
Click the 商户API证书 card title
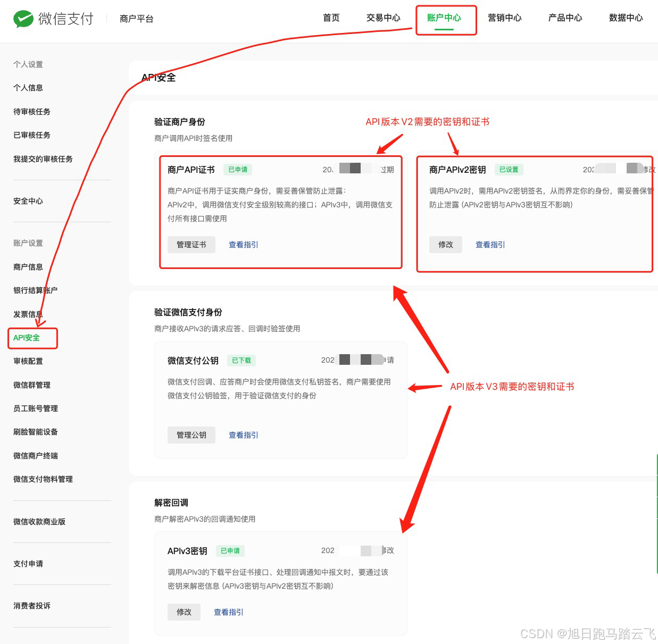pyautogui.click(x=191, y=170)
